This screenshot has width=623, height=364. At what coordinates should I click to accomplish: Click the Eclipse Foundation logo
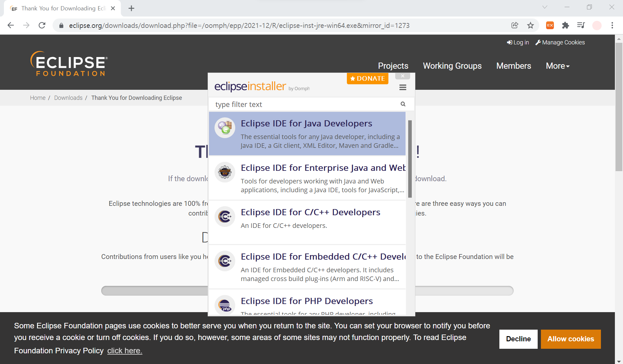[69, 64]
